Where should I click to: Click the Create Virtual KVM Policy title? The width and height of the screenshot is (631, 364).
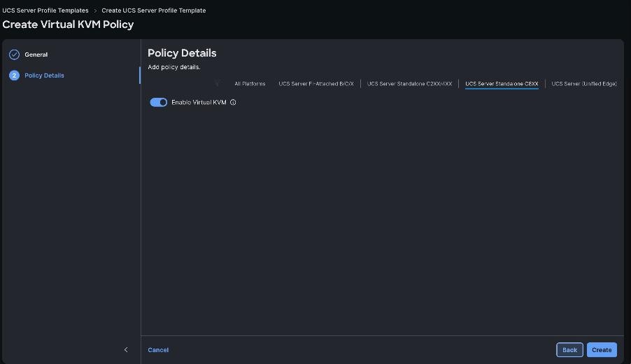(68, 24)
